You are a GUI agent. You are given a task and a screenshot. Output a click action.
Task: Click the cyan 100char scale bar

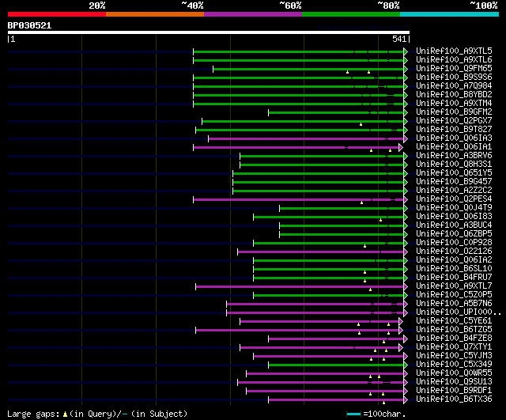[x=353, y=414]
